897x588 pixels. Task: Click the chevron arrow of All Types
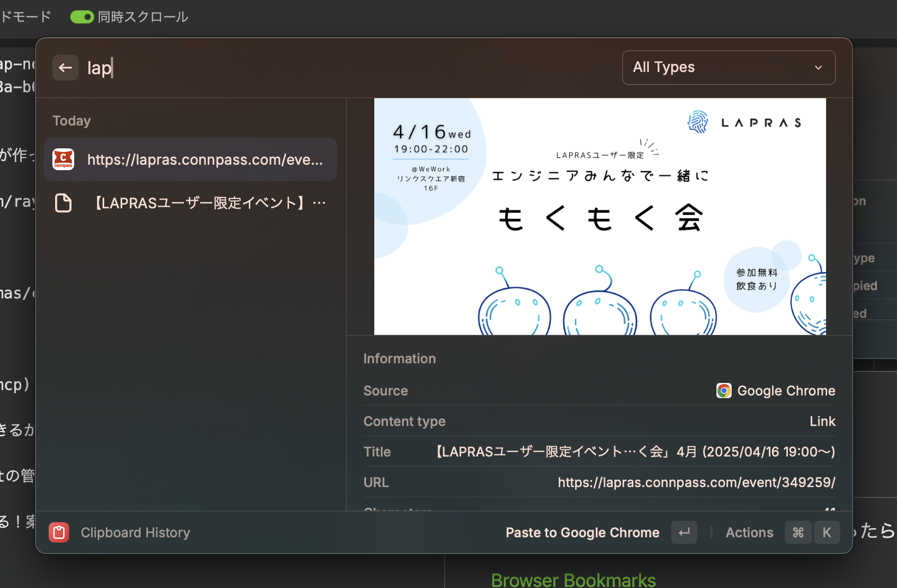click(x=818, y=68)
